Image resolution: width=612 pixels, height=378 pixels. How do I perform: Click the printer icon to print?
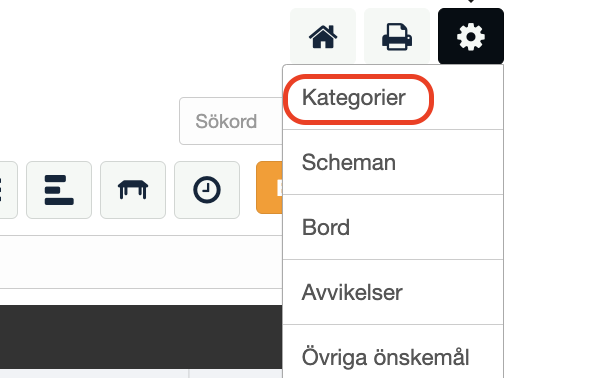(x=397, y=36)
